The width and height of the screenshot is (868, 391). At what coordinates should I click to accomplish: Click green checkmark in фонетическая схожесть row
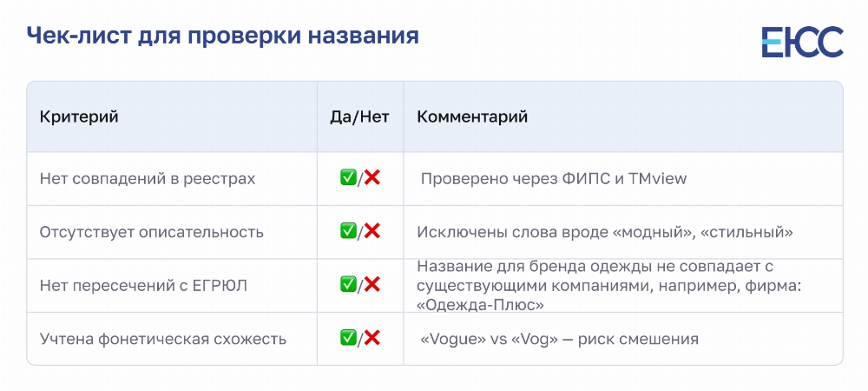[348, 338]
